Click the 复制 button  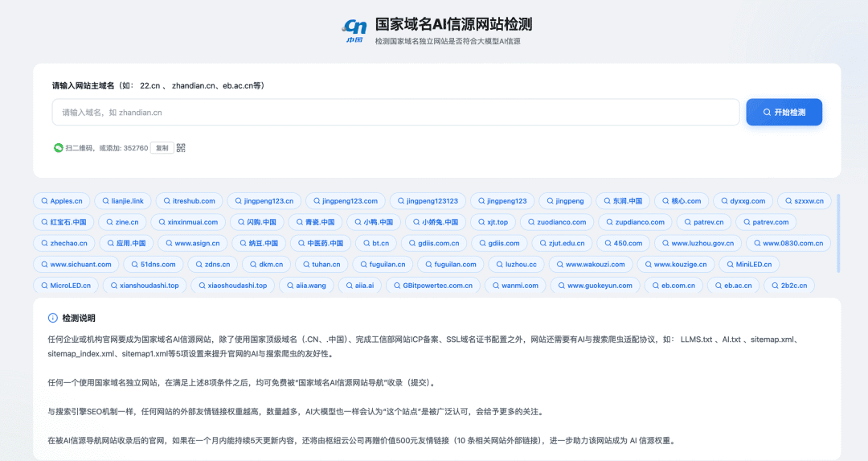click(x=162, y=148)
